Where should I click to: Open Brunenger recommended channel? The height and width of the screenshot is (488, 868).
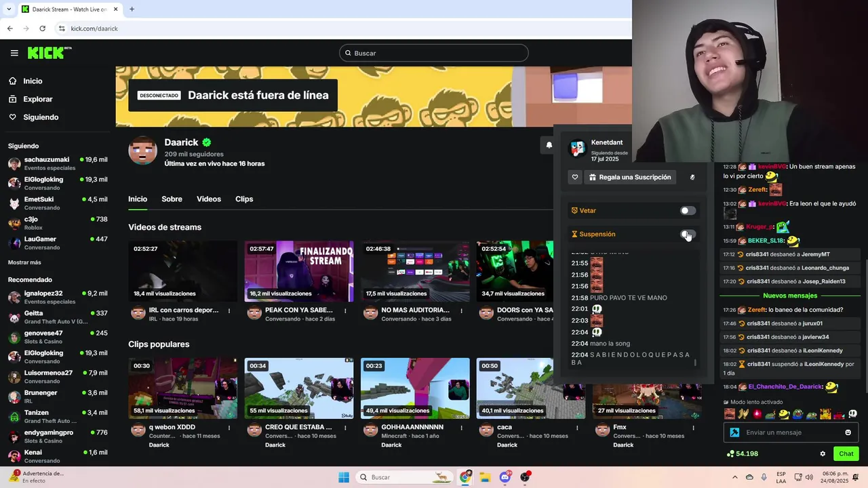[58, 396]
